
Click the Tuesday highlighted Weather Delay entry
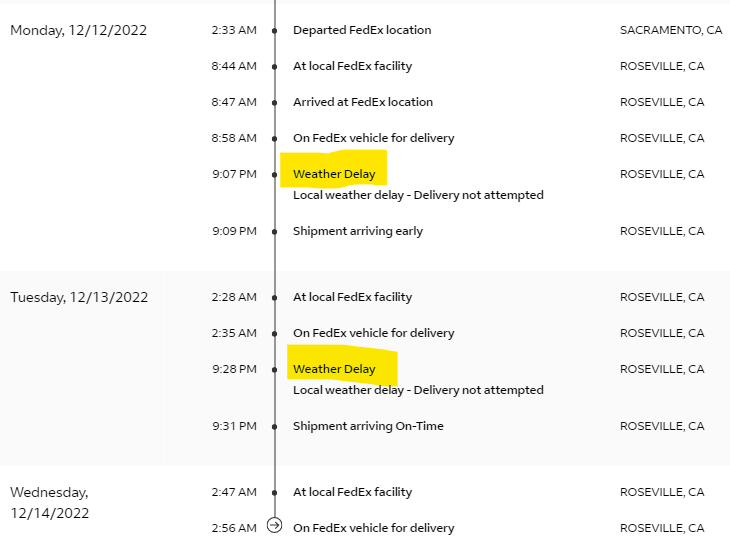point(334,369)
